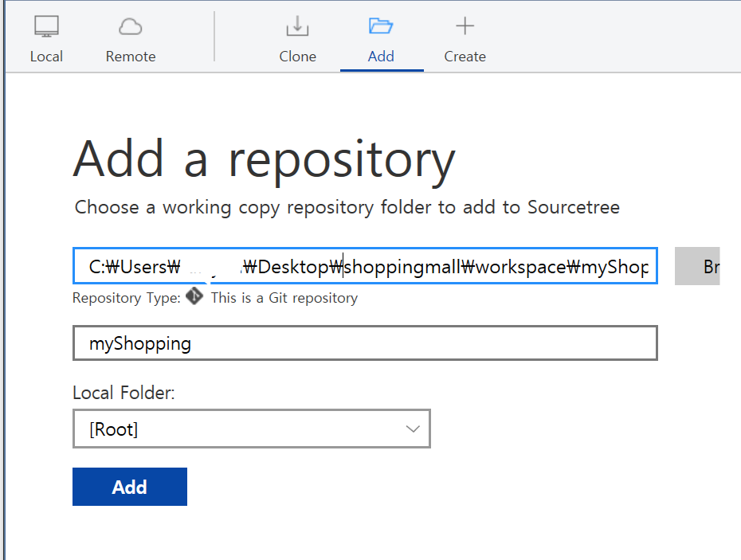Open the Local repositories view
This screenshot has width=741, height=560.
tap(46, 26)
